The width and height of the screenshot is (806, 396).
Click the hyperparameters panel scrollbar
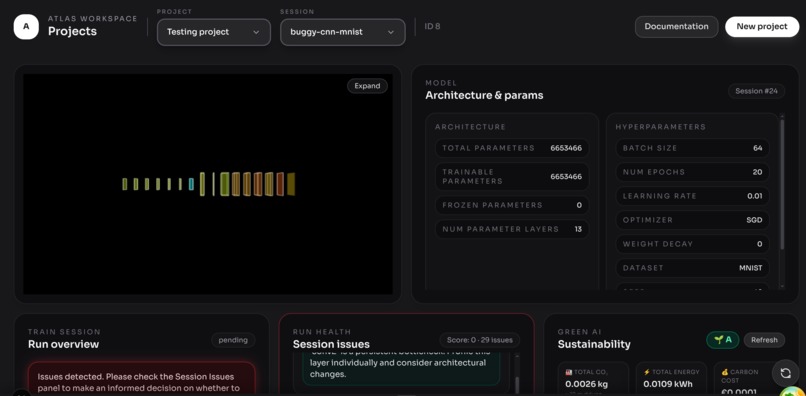tap(782, 184)
